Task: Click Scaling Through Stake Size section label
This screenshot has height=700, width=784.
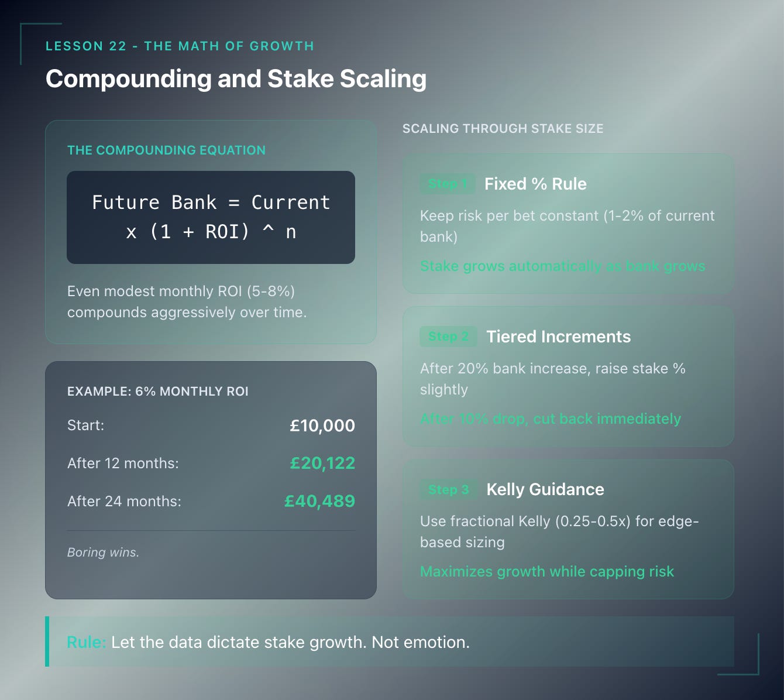Action: click(503, 129)
